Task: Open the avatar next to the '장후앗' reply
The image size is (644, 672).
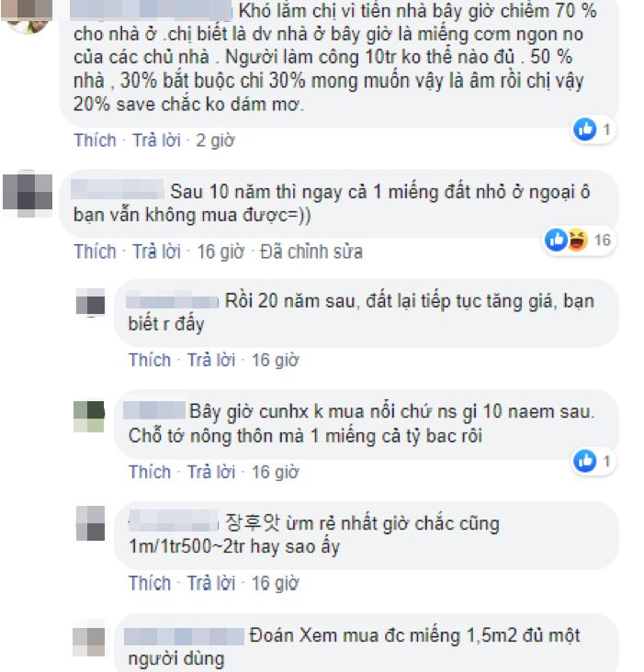Action: click(x=90, y=523)
